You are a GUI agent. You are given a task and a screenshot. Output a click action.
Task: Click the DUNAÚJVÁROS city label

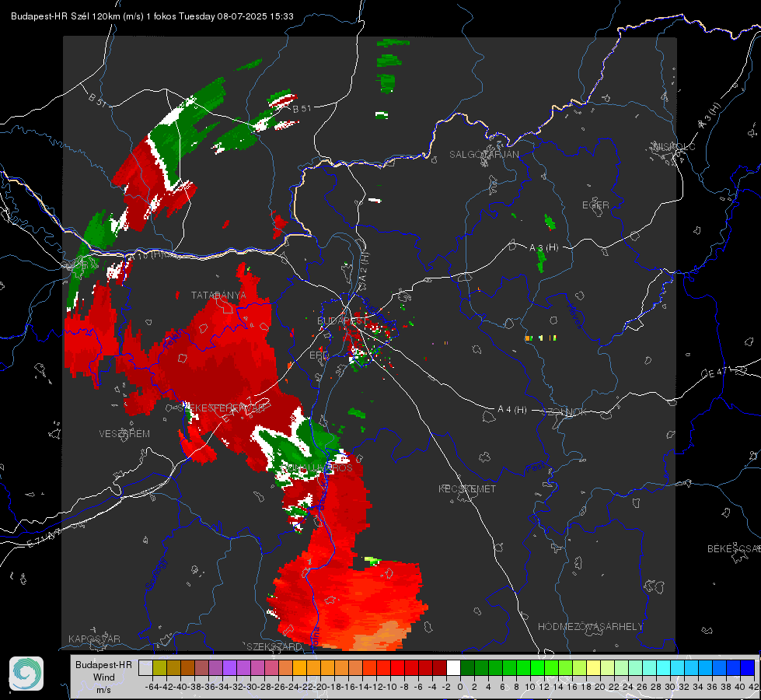coord(316,467)
